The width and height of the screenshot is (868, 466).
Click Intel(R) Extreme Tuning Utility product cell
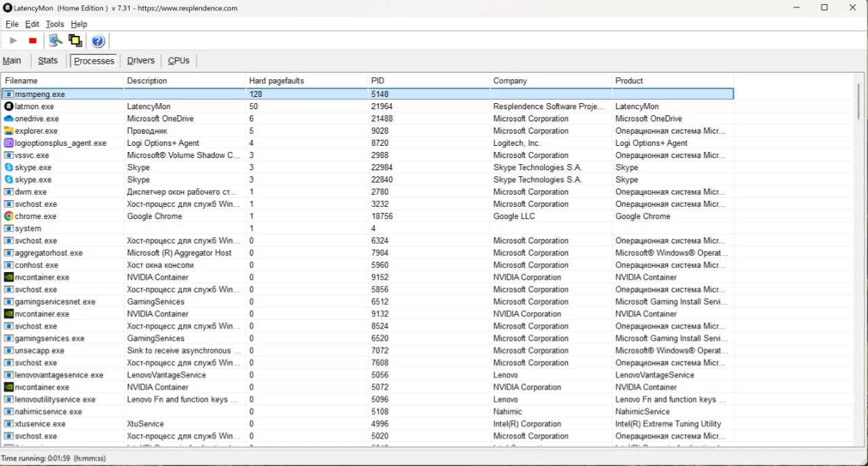point(668,424)
